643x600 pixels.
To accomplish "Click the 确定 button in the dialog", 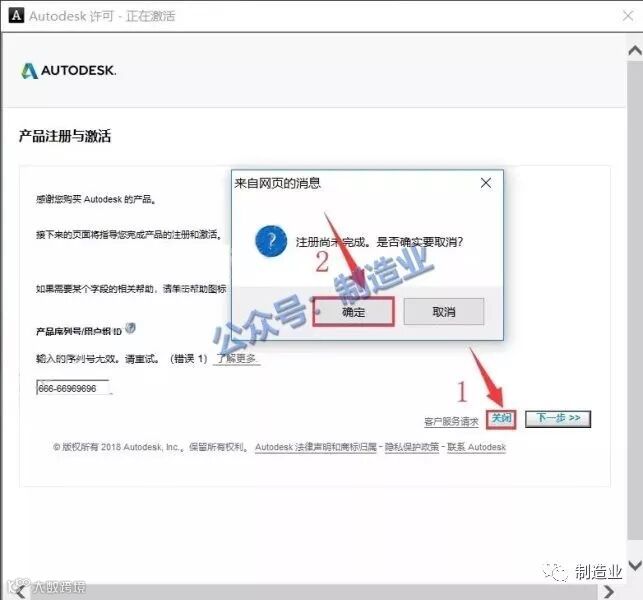I will point(353,312).
